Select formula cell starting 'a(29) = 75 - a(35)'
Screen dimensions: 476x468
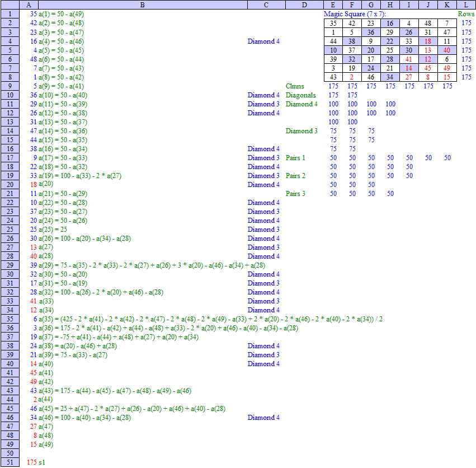(152, 265)
